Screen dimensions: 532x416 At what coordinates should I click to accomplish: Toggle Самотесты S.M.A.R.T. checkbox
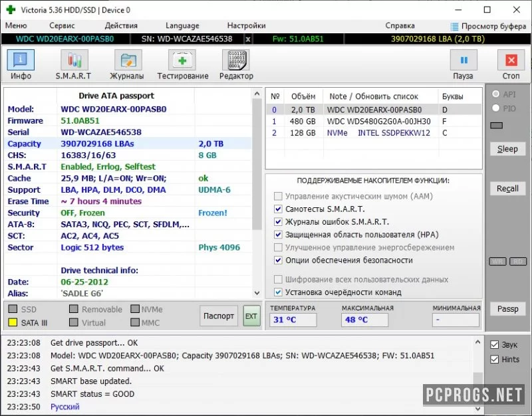[x=278, y=209]
